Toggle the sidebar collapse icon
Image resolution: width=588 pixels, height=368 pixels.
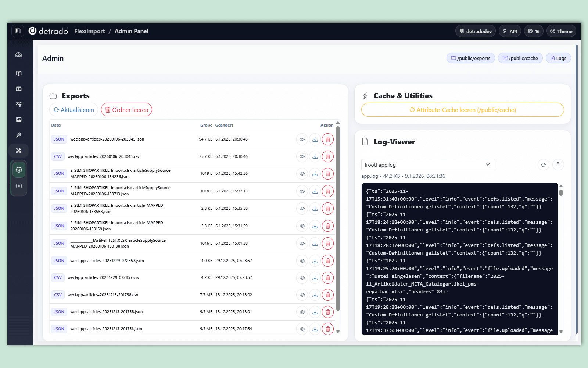click(18, 31)
